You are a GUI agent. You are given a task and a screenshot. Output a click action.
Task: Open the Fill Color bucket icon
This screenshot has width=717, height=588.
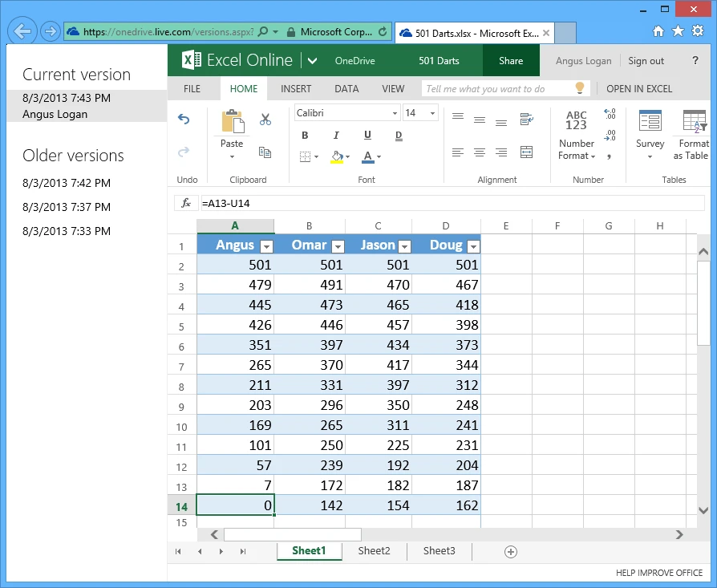[x=336, y=156]
